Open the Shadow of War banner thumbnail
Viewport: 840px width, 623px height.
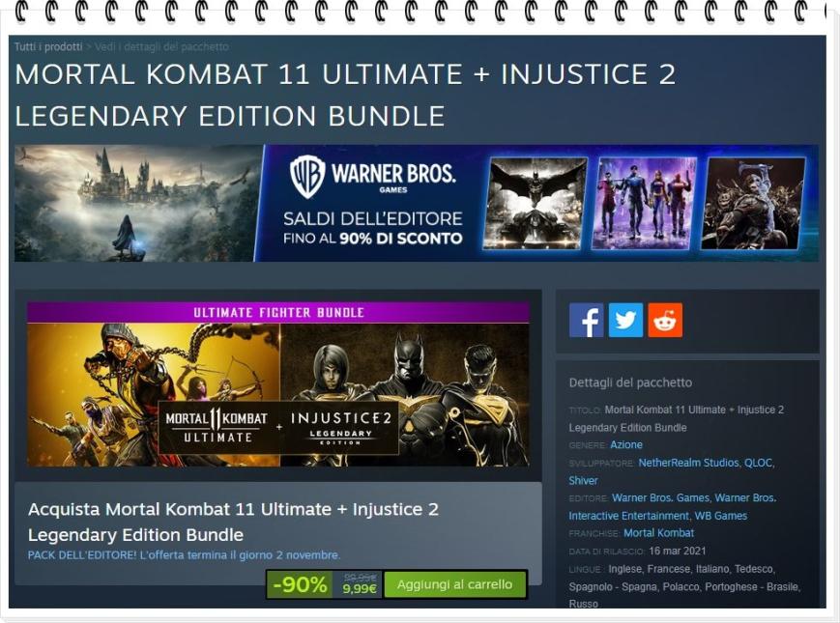753,203
